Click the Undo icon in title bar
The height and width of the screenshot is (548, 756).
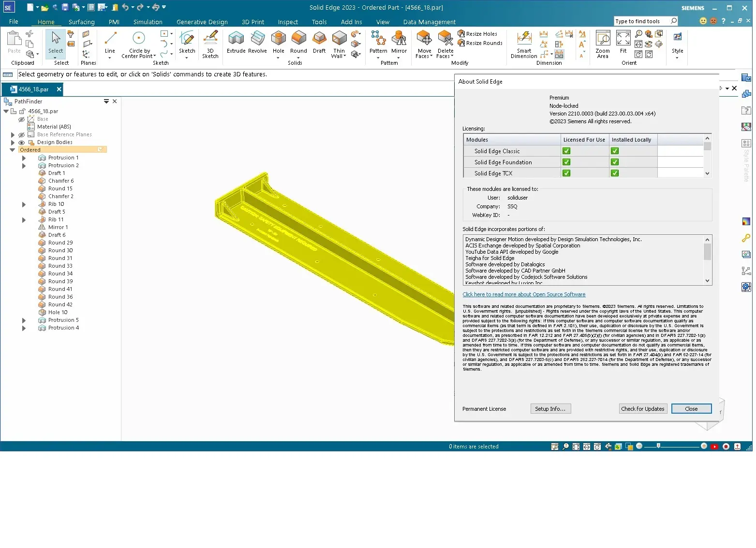(125, 7)
